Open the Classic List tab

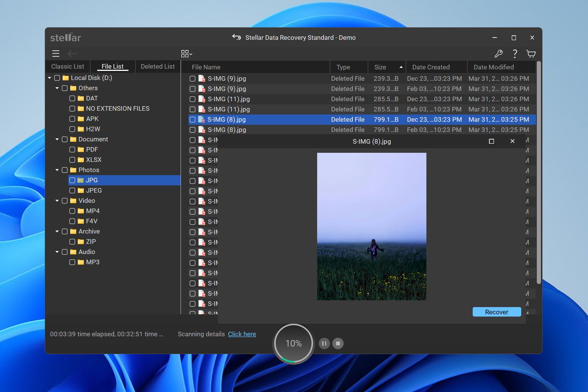pyautogui.click(x=67, y=66)
